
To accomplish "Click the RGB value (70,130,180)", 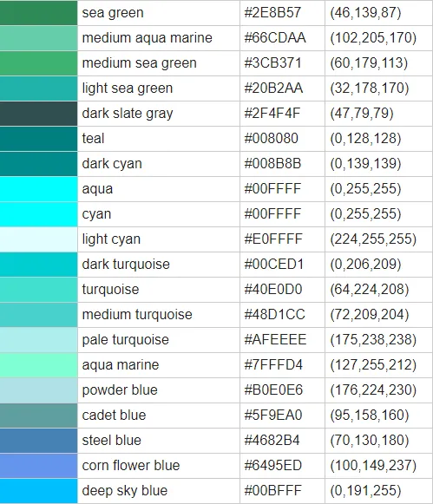I will pos(370,441).
